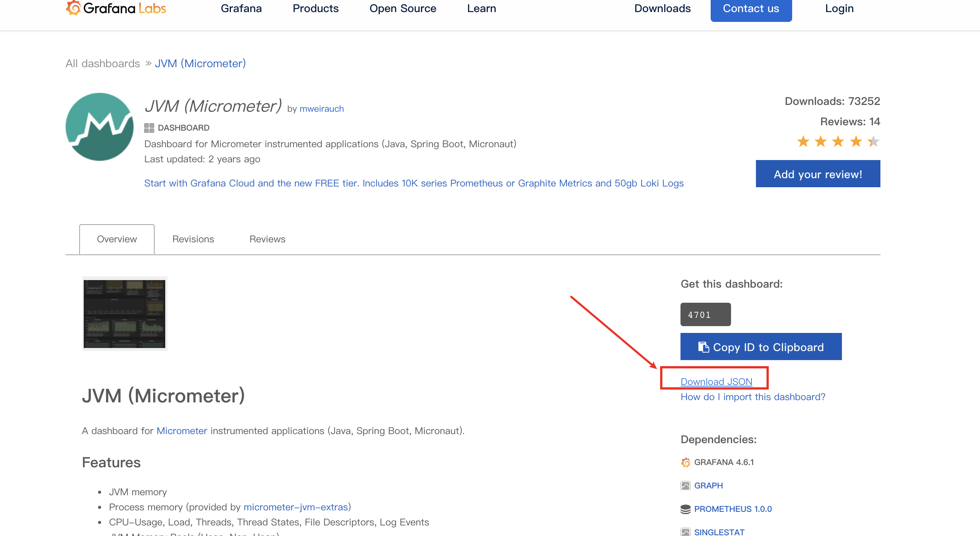
Task: Switch to the Reviews tab
Action: click(267, 239)
